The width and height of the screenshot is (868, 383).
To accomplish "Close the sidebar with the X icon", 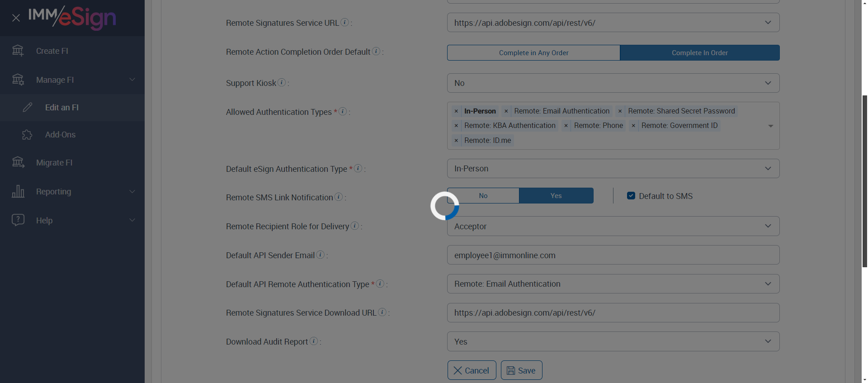I will (x=16, y=18).
